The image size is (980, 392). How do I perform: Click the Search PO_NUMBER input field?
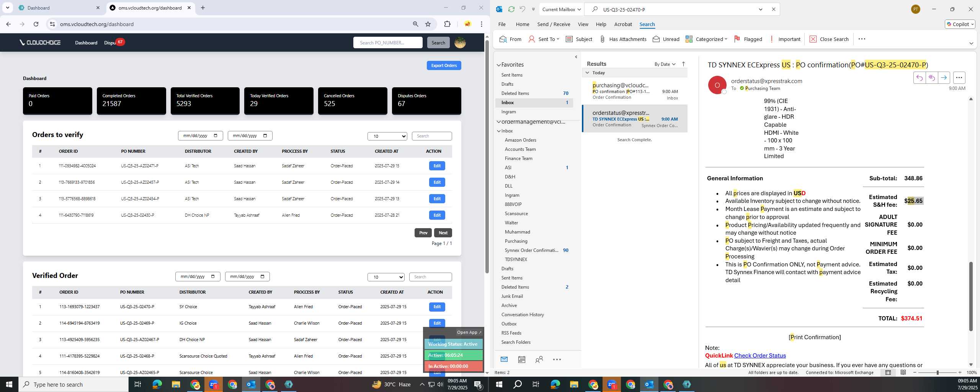pos(388,42)
